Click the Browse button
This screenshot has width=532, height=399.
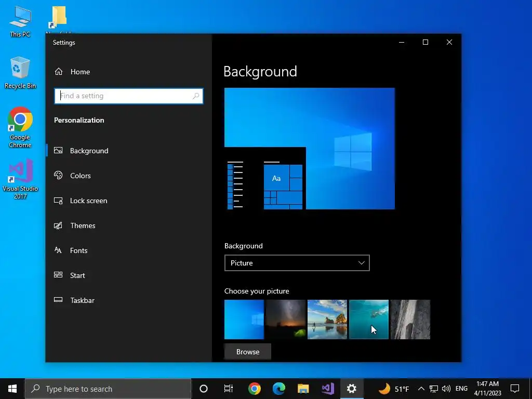[x=248, y=352]
